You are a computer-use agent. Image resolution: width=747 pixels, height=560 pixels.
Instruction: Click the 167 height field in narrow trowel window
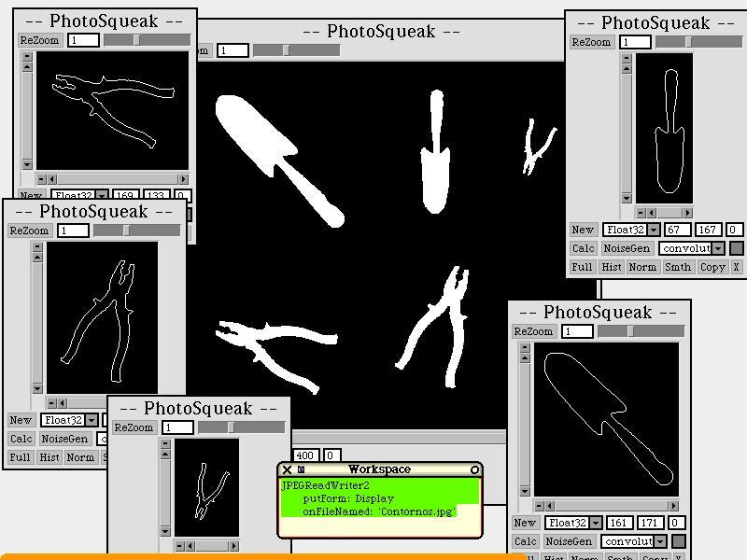[x=708, y=230]
